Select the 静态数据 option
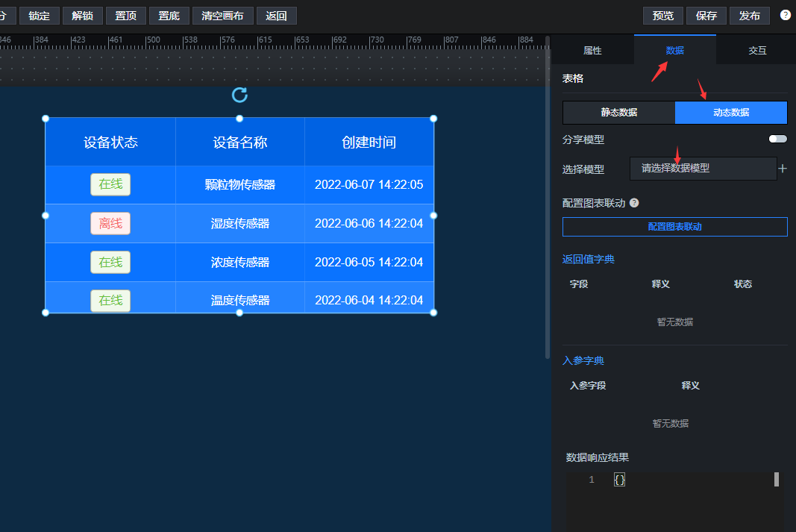Viewport: 796px width, 532px height. pyautogui.click(x=618, y=113)
